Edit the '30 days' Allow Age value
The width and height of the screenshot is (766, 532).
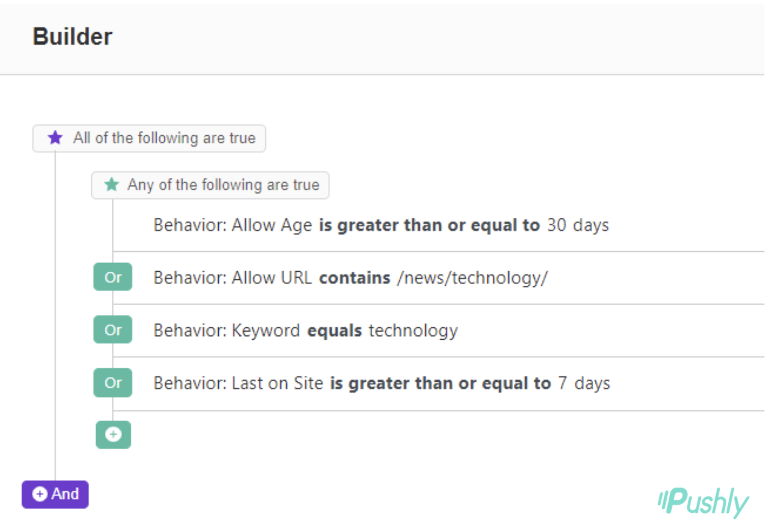click(x=577, y=225)
